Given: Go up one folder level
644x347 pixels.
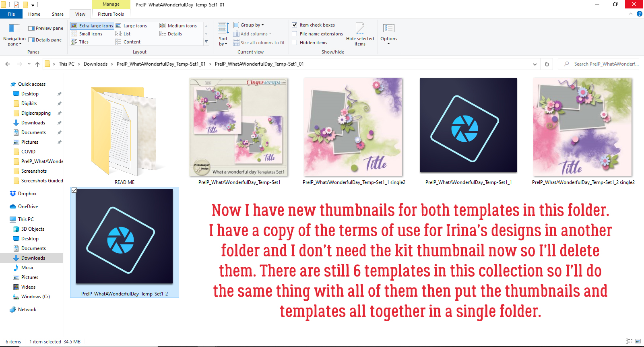Looking at the screenshot, I should click(37, 64).
